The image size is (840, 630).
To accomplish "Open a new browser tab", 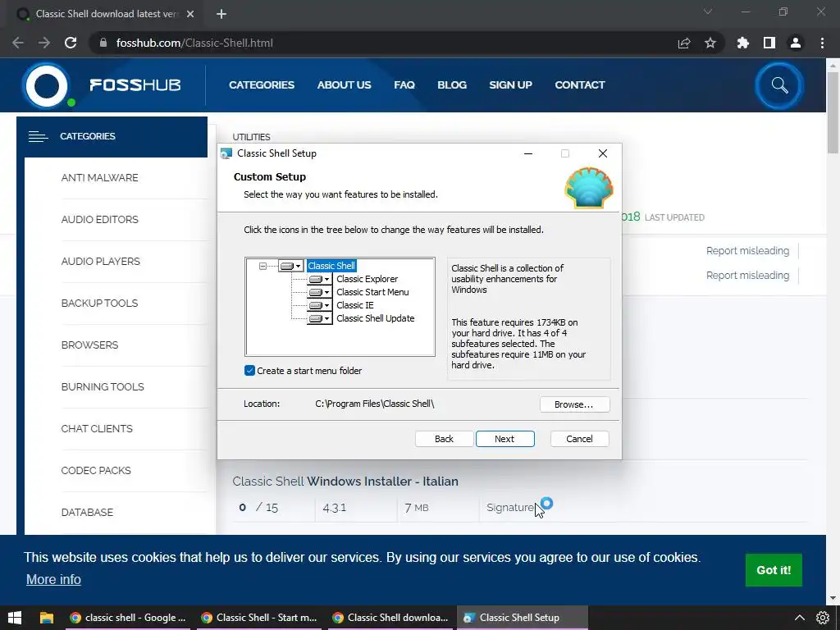I will pos(221,15).
